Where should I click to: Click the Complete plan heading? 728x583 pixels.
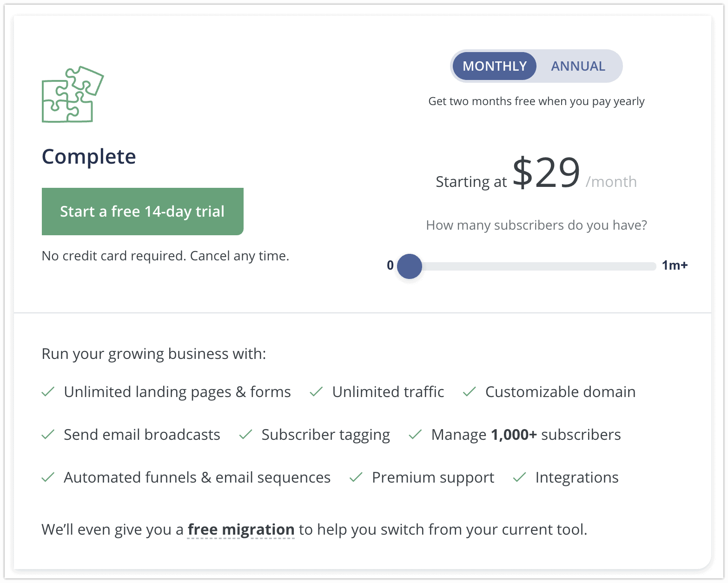tap(89, 157)
